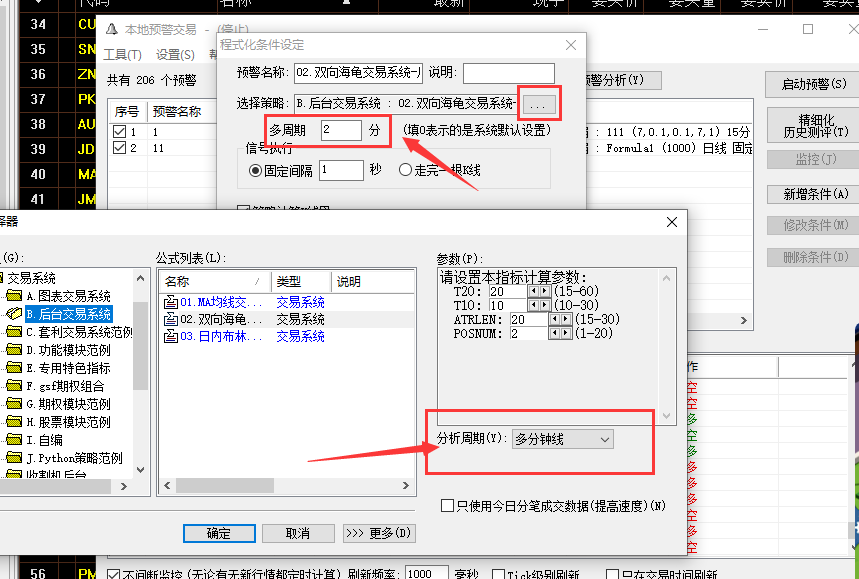Click folder icon for I.自编
Viewport: 859px width, 579px height.
(x=14, y=440)
